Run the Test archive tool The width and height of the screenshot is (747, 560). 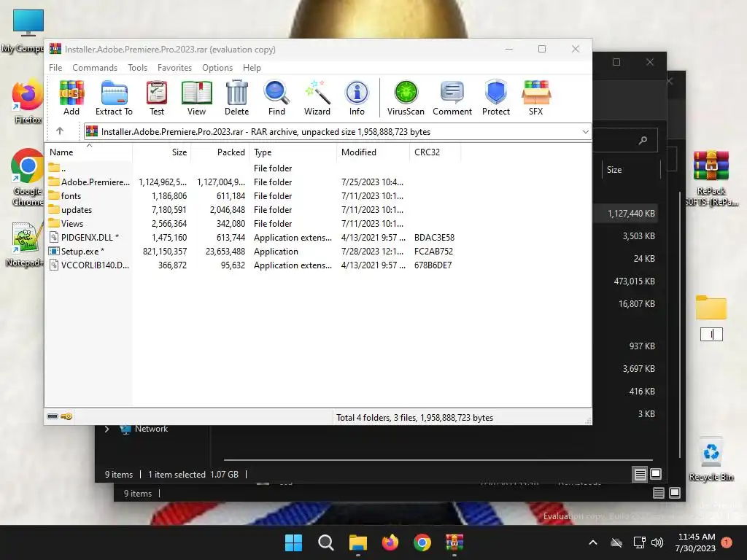click(x=157, y=98)
